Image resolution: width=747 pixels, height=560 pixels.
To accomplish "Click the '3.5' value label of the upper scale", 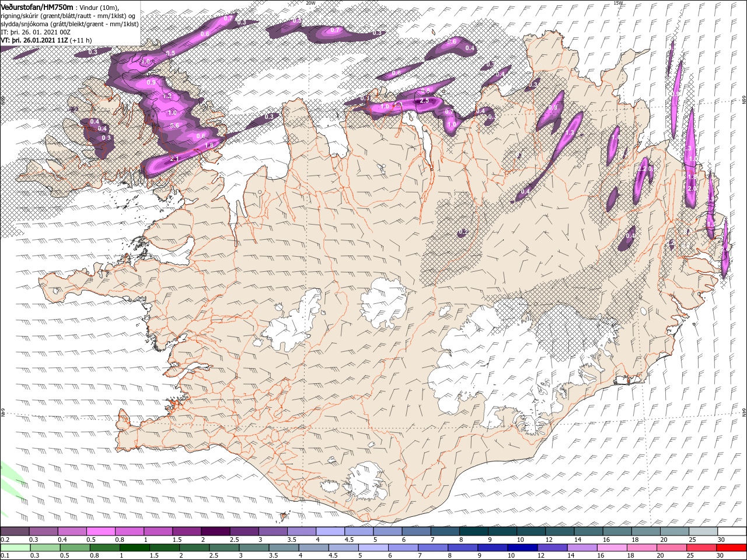I will pyautogui.click(x=292, y=540).
